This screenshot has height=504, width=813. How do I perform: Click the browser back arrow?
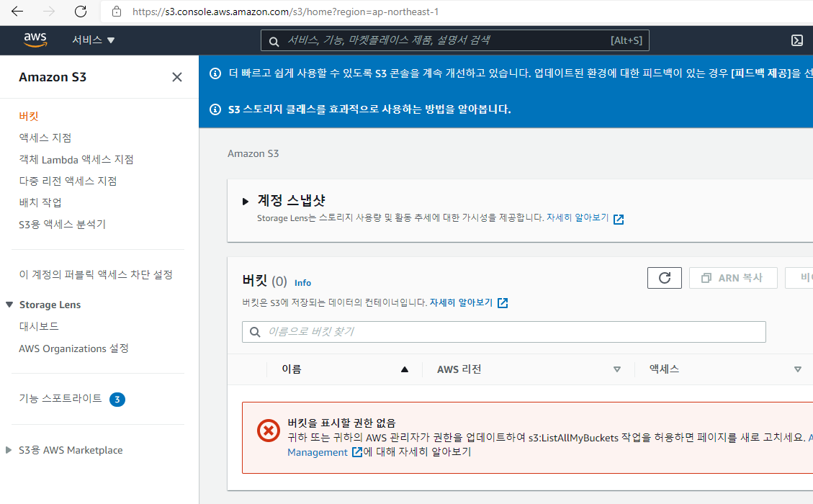[x=17, y=12]
